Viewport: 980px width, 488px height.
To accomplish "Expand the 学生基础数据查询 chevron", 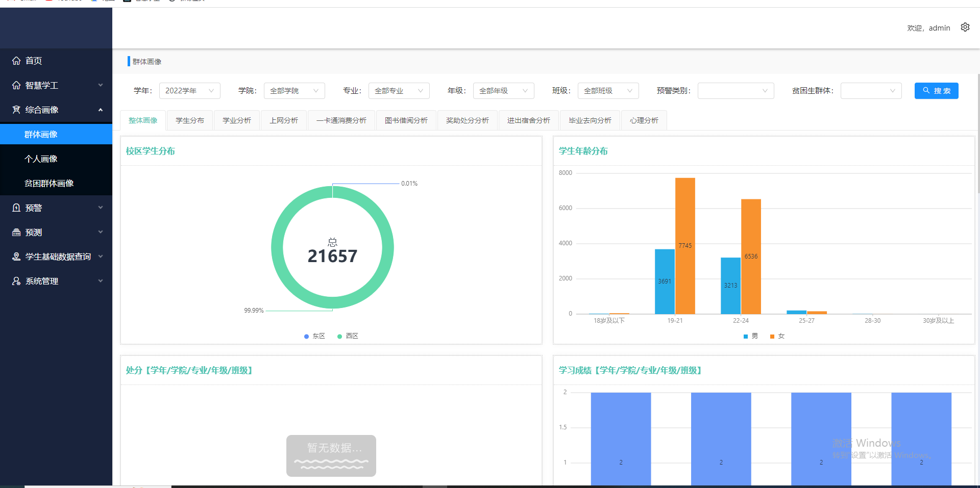I will coord(101,256).
